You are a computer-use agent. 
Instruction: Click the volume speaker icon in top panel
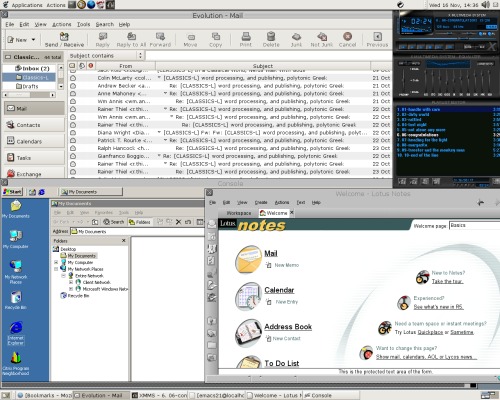[x=486, y=5]
